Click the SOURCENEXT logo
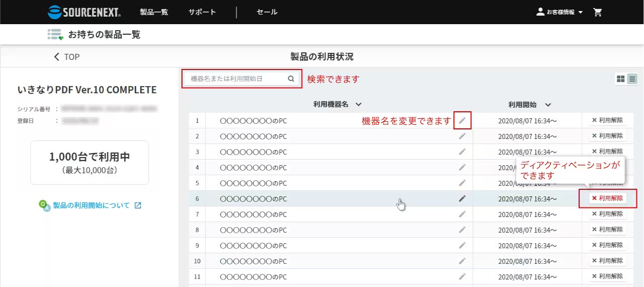644x287 pixels. (84, 12)
